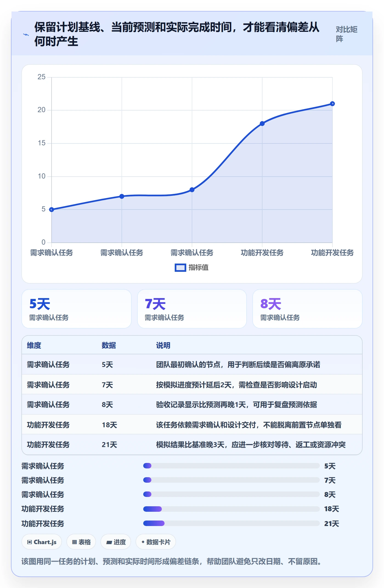Click the 数据 column header

(109, 345)
